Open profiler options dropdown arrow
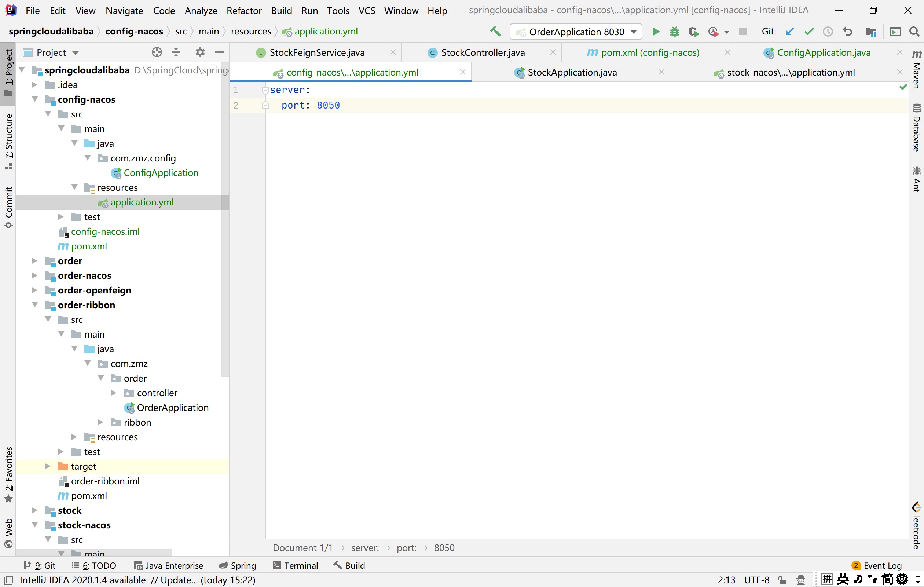Image resolution: width=924 pixels, height=587 pixels. pyautogui.click(x=726, y=32)
